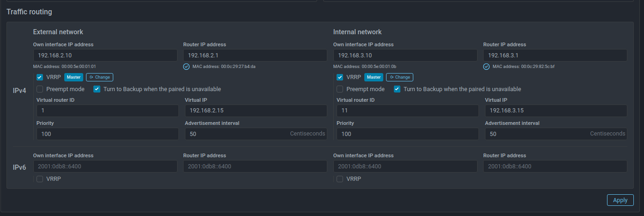Disable the Internal network IPv4 VRRP checkbox
The height and width of the screenshot is (216, 644).
tap(340, 77)
